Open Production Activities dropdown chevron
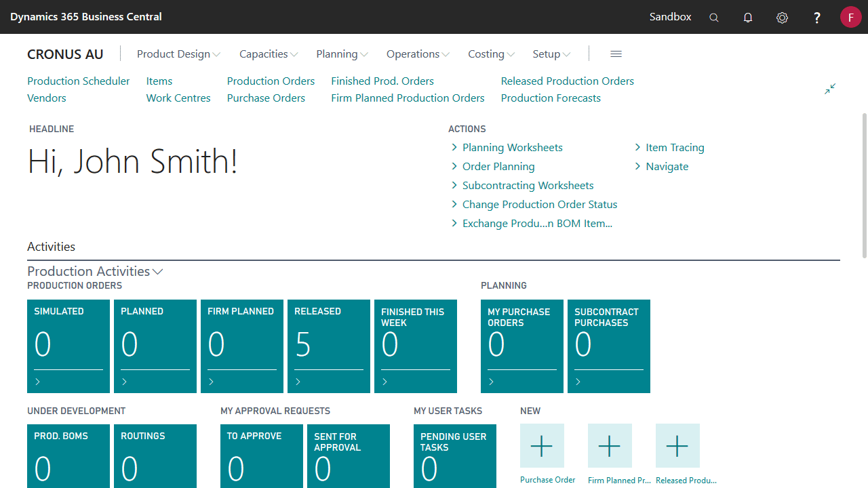The height and width of the screenshot is (488, 868). (158, 272)
